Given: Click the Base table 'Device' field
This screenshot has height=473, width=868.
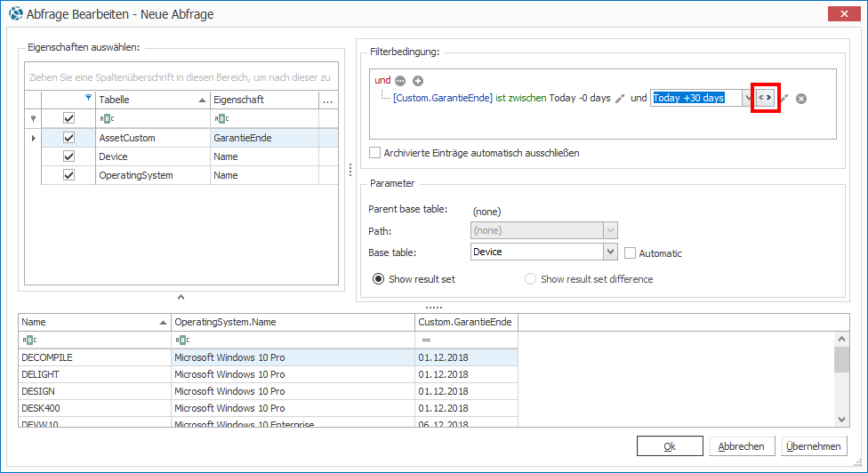Looking at the screenshot, I should click(537, 252).
